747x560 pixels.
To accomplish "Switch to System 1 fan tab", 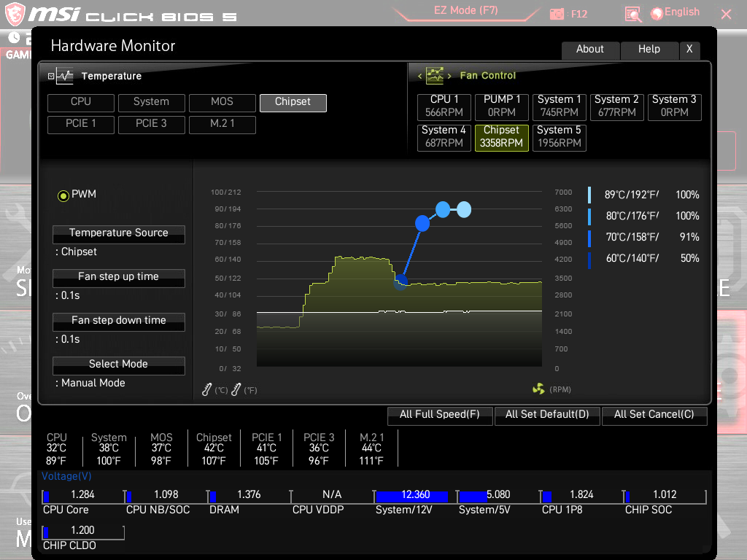I will point(560,106).
